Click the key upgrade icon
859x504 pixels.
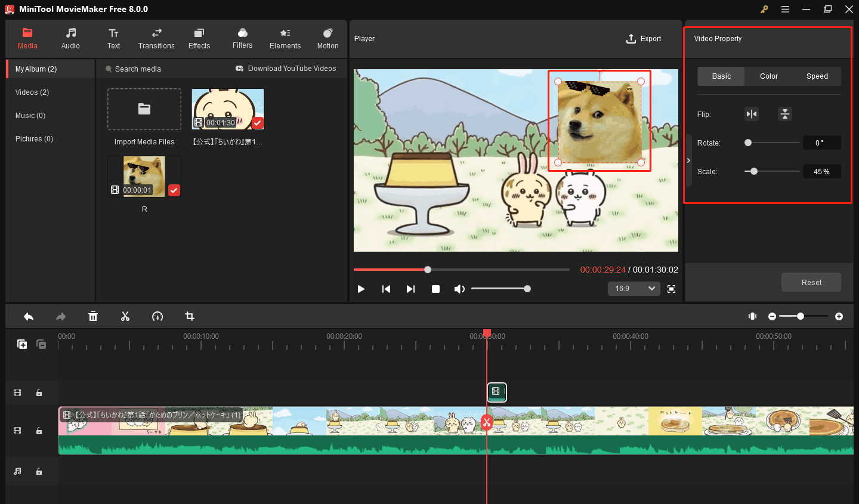click(x=764, y=10)
